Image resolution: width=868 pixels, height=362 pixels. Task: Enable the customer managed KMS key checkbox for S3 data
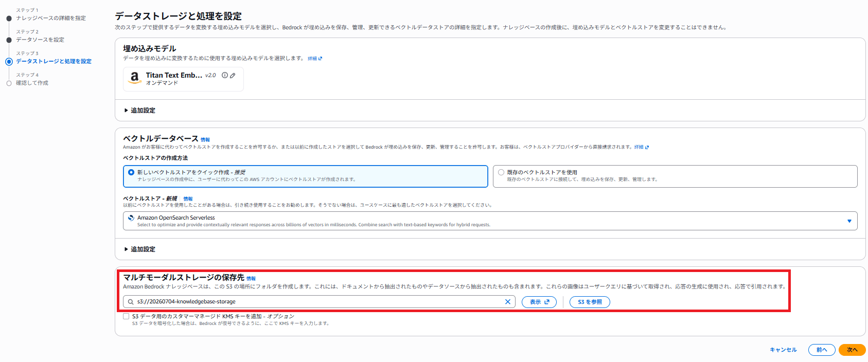126,316
